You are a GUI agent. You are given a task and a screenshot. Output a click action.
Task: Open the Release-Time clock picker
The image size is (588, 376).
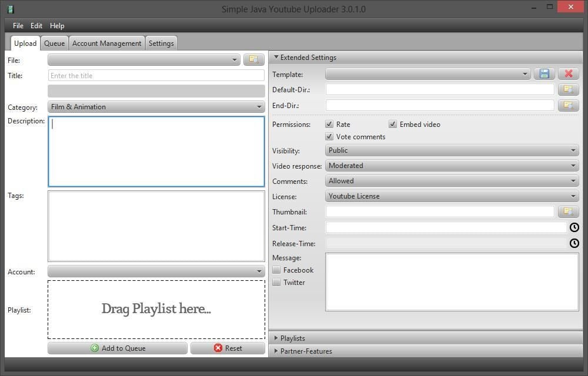click(574, 243)
